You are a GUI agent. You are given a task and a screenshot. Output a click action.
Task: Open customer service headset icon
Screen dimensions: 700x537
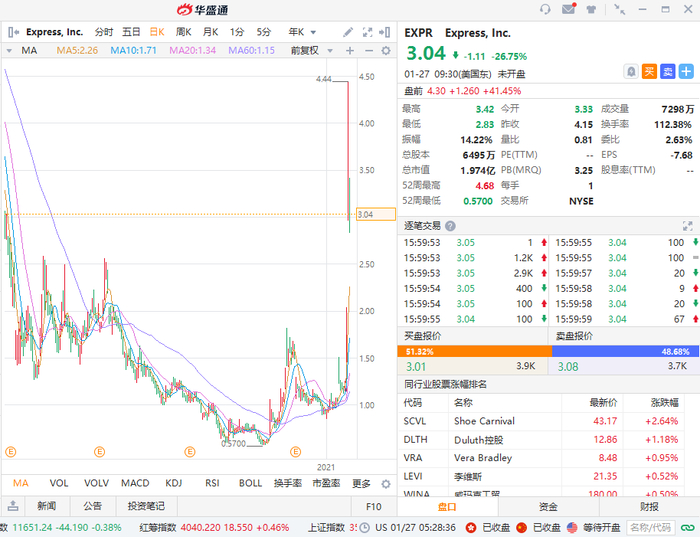click(x=545, y=9)
